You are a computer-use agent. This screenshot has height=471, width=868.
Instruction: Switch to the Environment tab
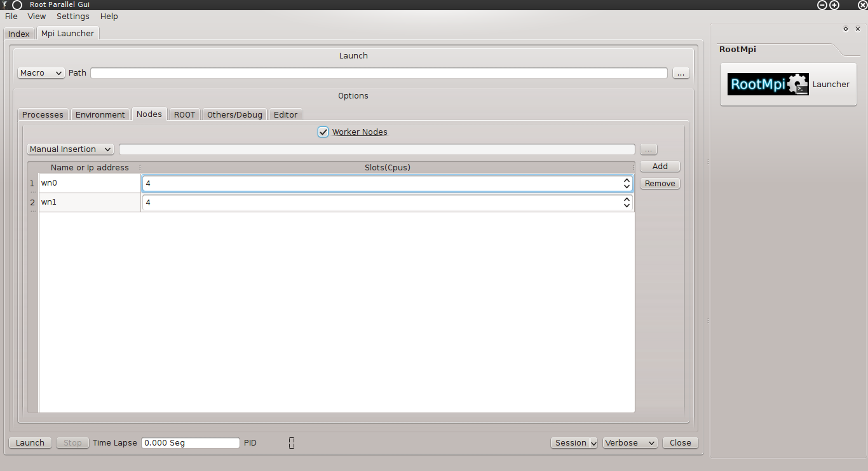[100, 115]
